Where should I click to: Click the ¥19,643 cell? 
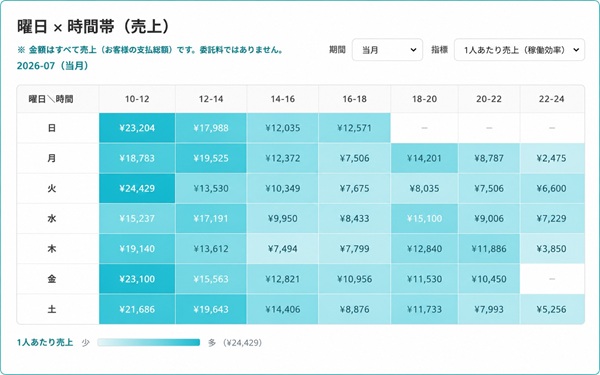(x=211, y=309)
